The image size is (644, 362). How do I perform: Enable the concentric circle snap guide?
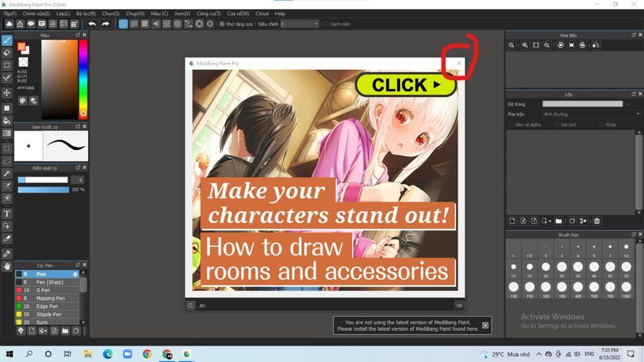(x=177, y=24)
